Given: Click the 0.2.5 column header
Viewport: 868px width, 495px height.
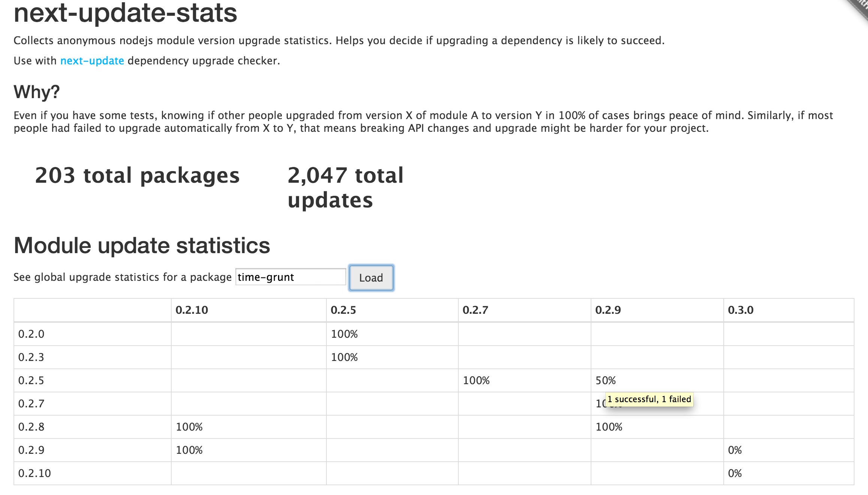Looking at the screenshot, I should (343, 310).
